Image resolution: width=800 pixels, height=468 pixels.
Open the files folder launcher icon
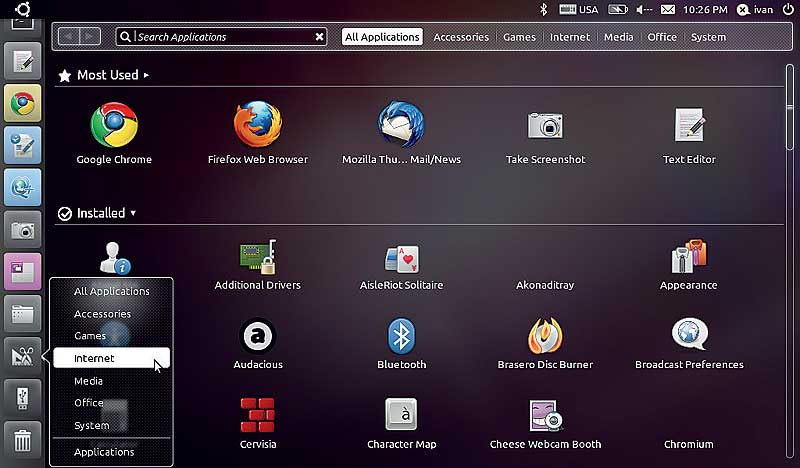click(22, 314)
